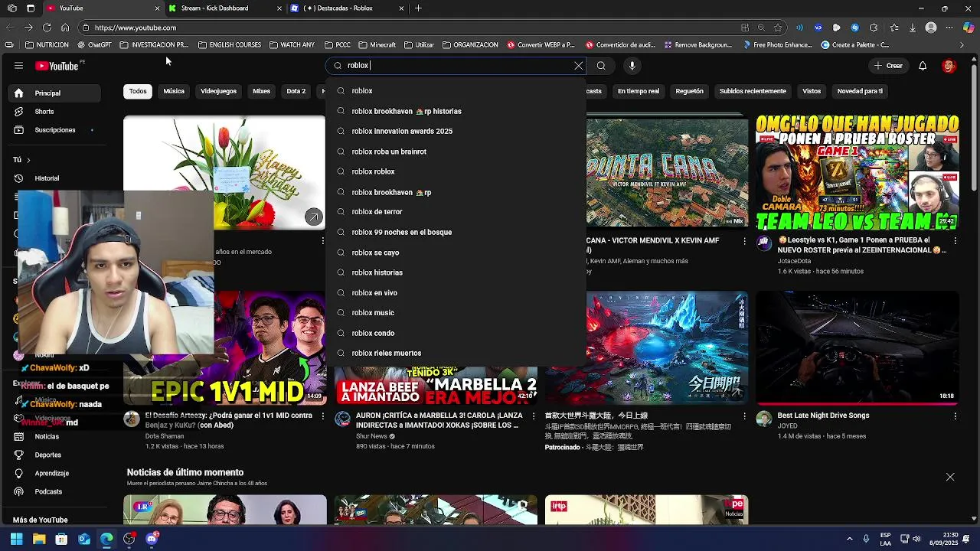Select the Novedad para ti chip
The width and height of the screenshot is (980, 551).
pos(860,91)
